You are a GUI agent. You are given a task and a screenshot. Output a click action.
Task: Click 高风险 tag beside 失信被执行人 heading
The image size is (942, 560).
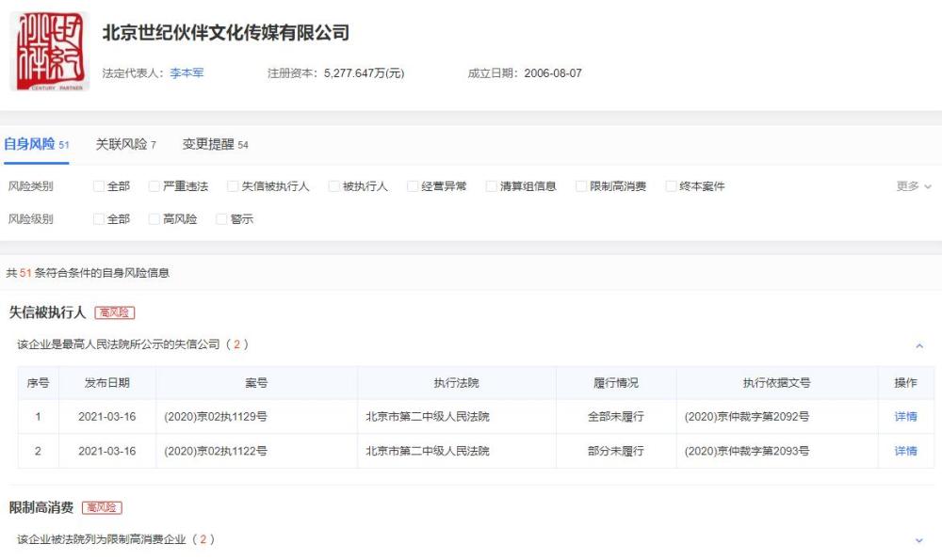(x=115, y=312)
